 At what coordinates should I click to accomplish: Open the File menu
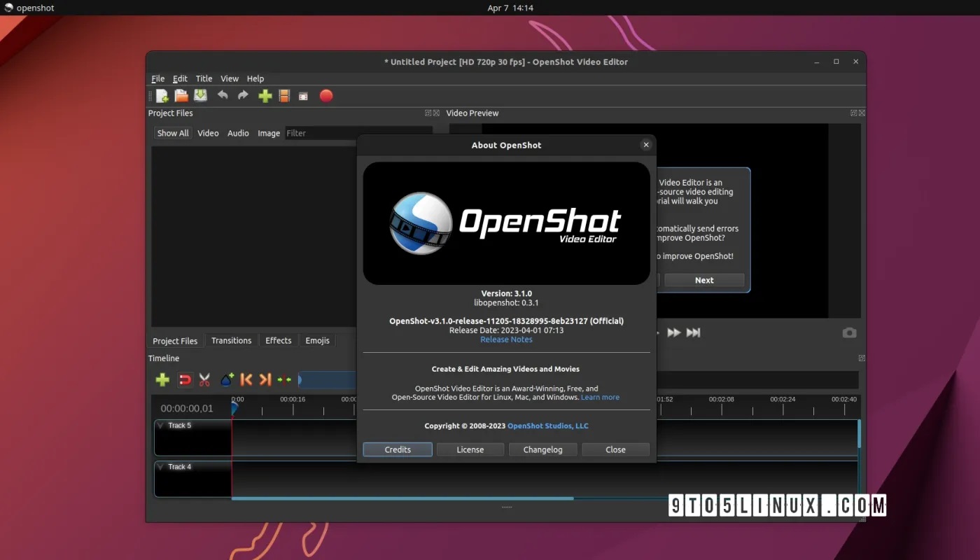pyautogui.click(x=158, y=78)
